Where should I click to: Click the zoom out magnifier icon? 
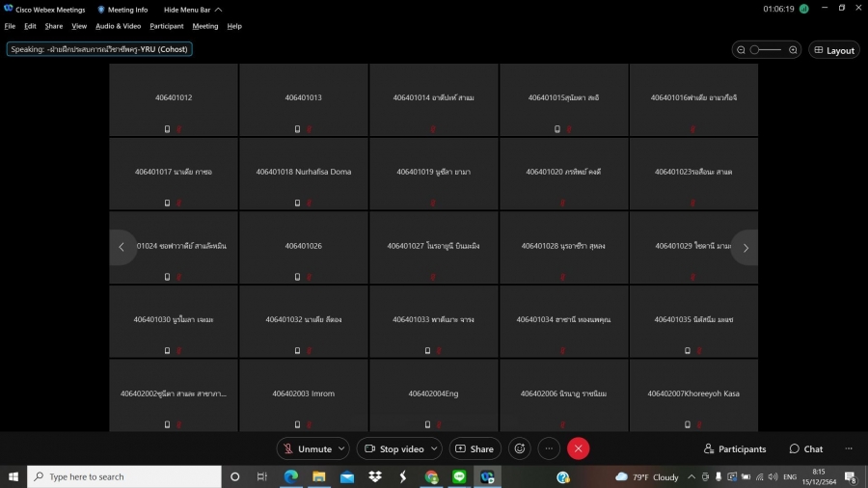pyautogui.click(x=741, y=50)
